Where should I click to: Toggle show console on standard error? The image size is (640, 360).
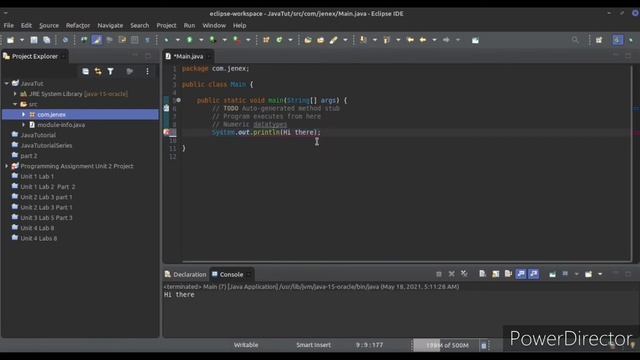click(x=533, y=274)
